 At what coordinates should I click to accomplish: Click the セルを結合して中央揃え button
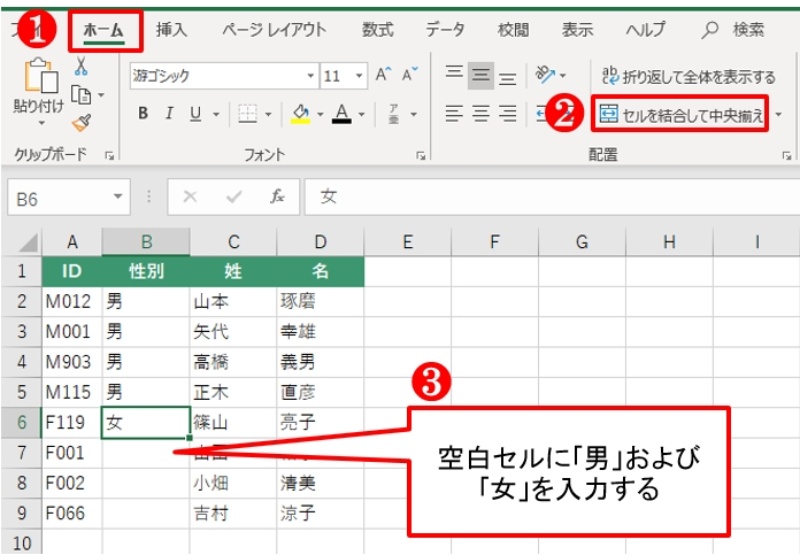click(x=680, y=115)
